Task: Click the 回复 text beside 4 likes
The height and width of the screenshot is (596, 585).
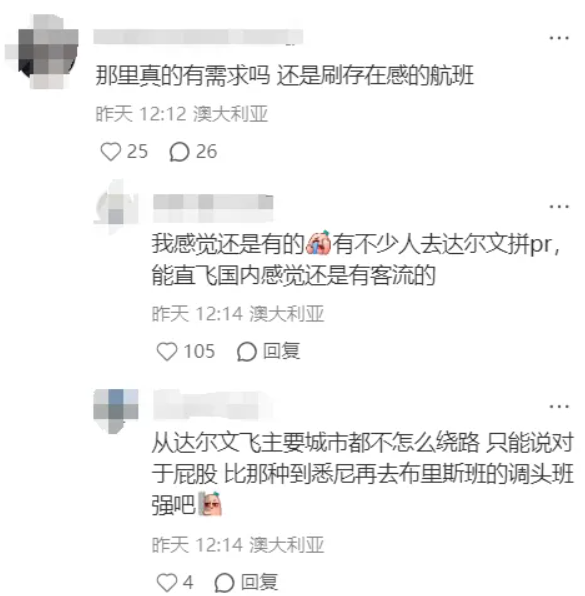Action: [x=259, y=582]
